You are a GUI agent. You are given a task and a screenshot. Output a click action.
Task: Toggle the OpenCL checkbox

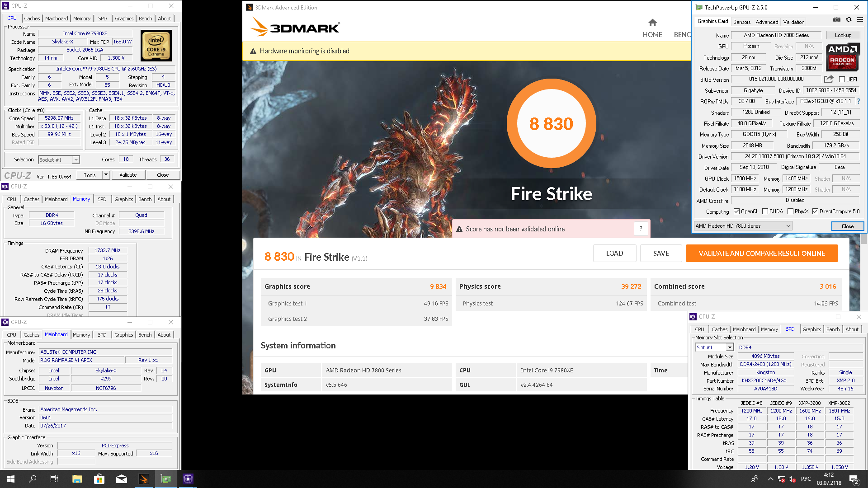(x=736, y=211)
